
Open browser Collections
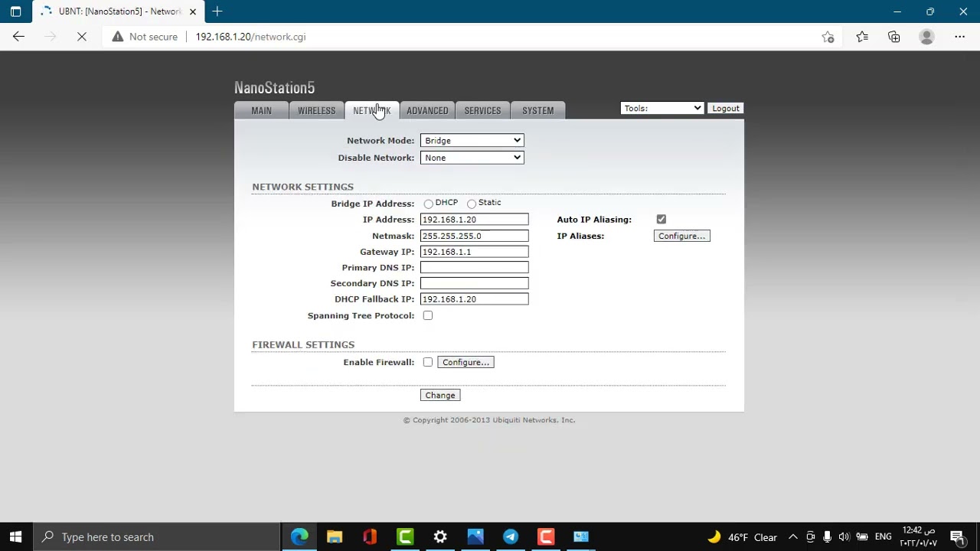894,37
